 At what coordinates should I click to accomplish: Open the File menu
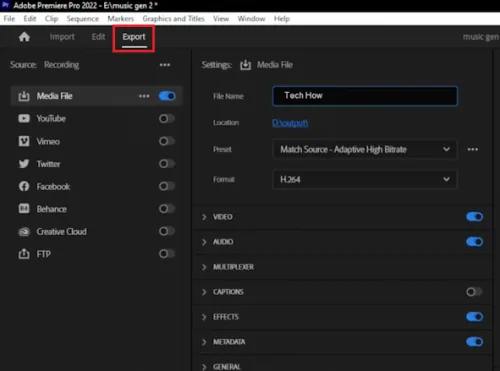point(9,19)
